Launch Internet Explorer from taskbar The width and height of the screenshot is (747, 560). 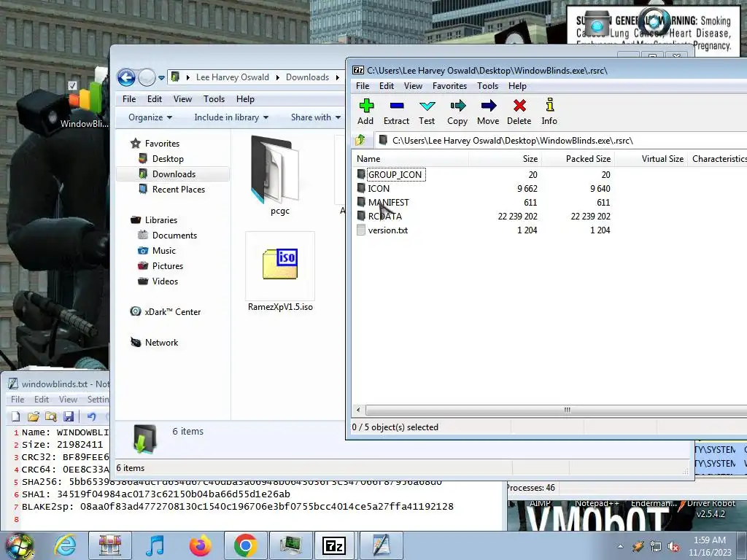(64, 545)
